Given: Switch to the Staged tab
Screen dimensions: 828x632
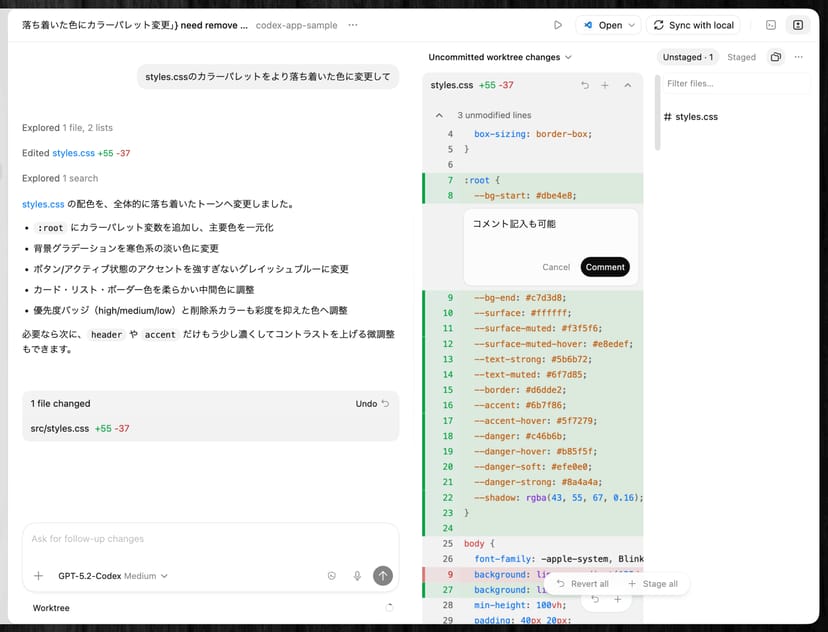Looking at the screenshot, I should [741, 57].
